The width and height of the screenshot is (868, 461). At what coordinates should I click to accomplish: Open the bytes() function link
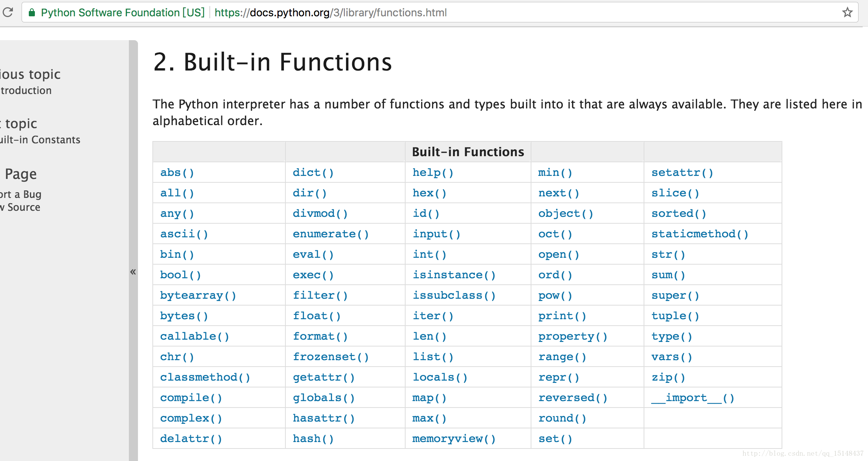184,316
